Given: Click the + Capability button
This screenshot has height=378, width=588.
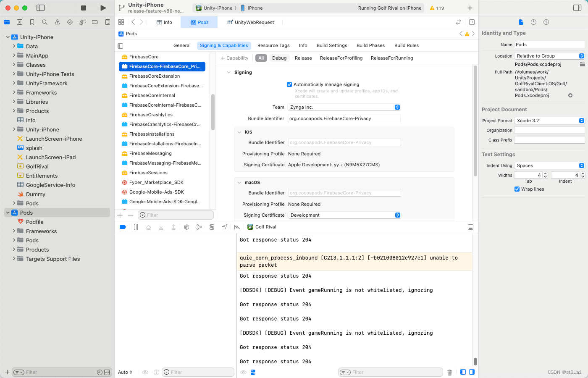Looking at the screenshot, I should (x=235, y=58).
